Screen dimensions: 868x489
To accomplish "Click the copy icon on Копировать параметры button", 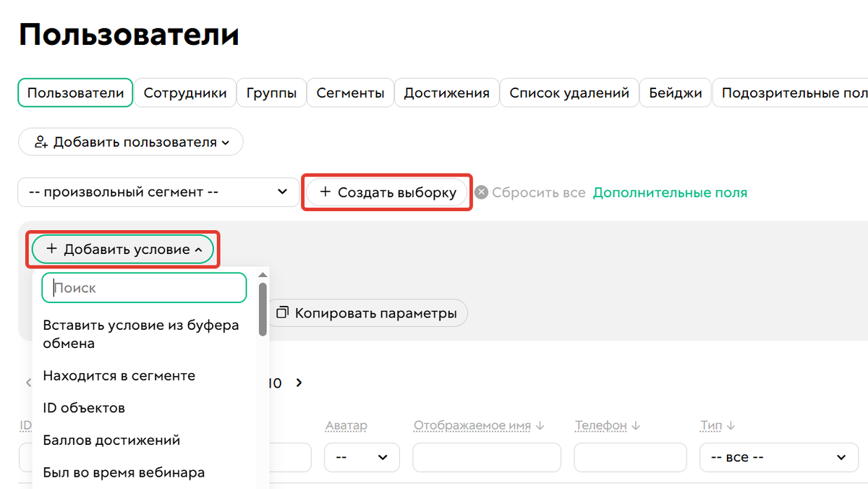I will [x=282, y=312].
